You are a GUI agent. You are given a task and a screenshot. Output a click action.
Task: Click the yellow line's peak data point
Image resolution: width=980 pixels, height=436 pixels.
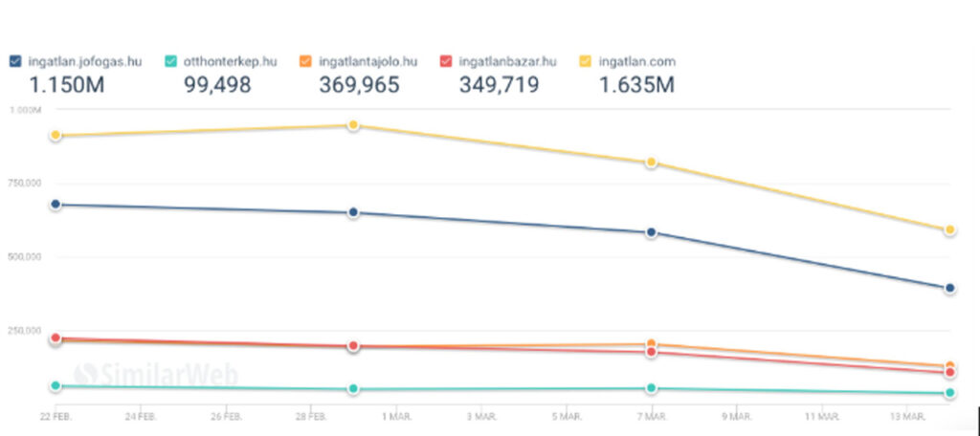[x=353, y=125]
